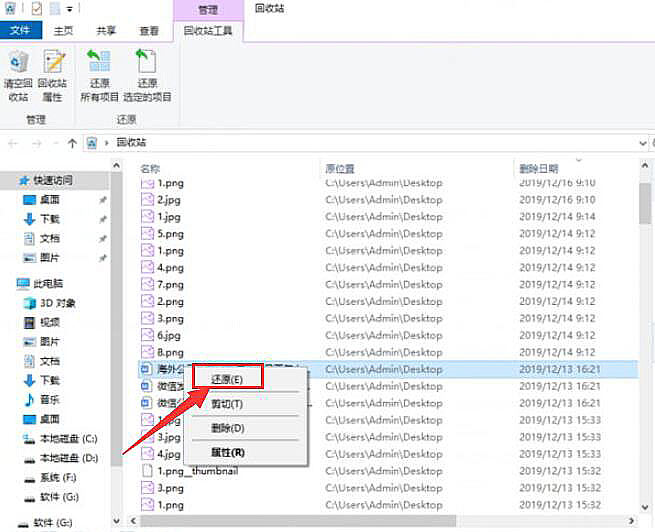Open pinned 下载 under quick access
Viewport: 655px width, 532px height.
tap(50, 219)
